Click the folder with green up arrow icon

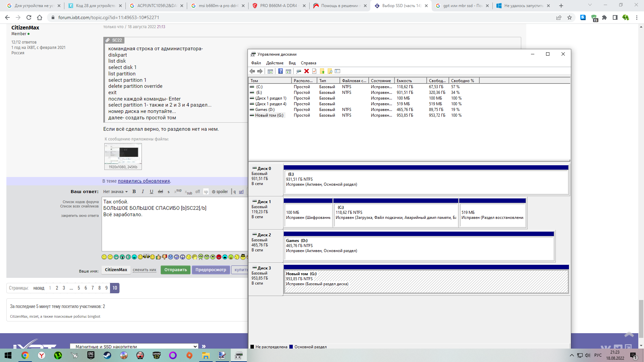(322, 71)
